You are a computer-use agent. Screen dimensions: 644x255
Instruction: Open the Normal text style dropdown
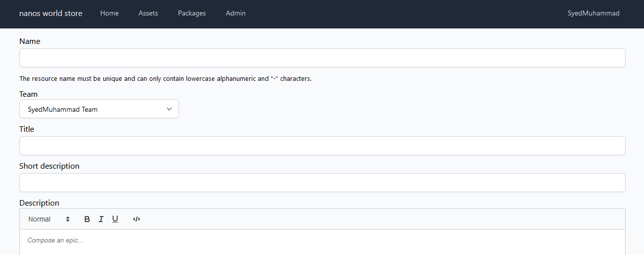coord(49,219)
